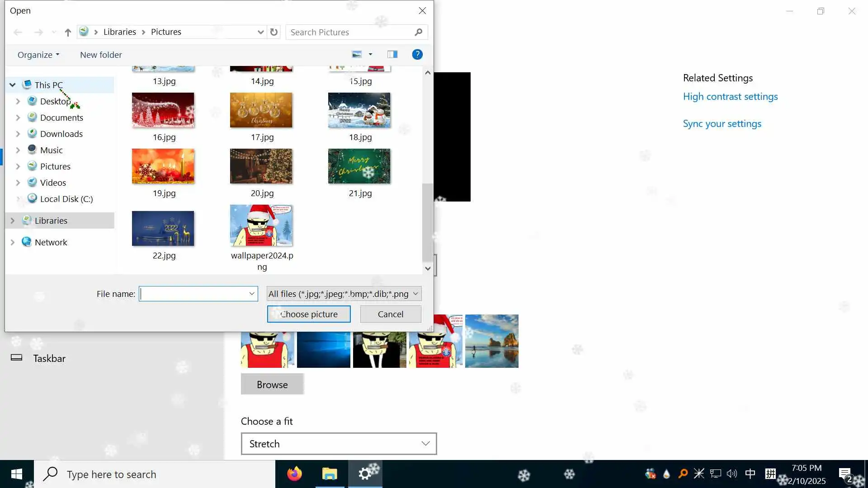Open File Explorer from the taskbar

(x=330, y=474)
